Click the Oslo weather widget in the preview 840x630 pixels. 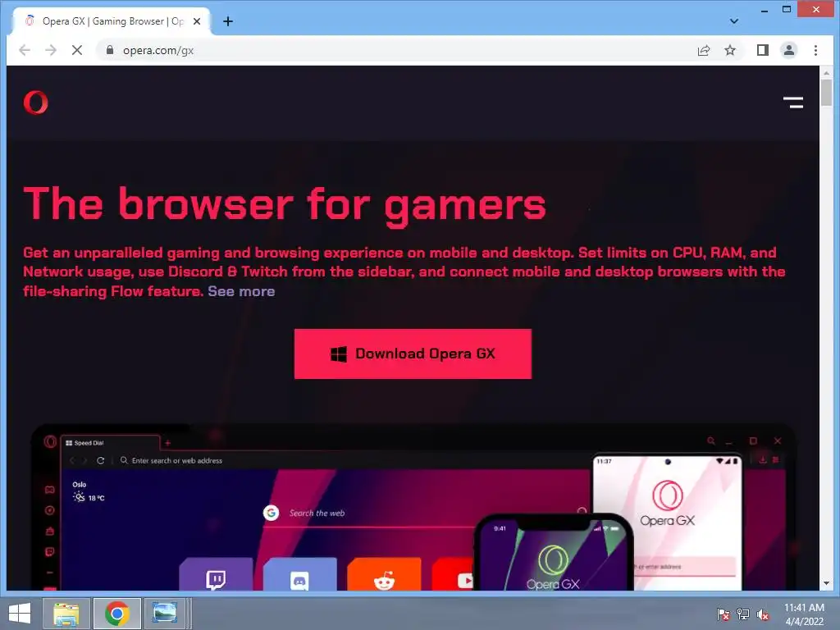89,492
